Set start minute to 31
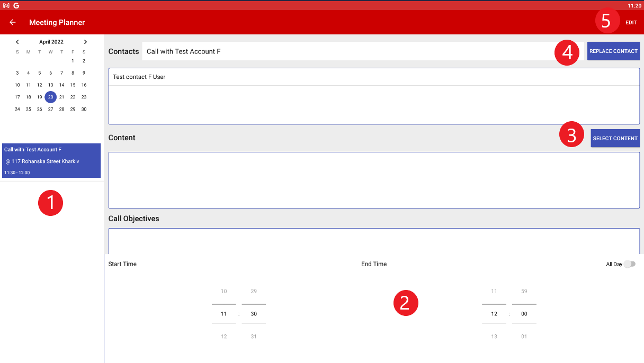 [x=254, y=337]
